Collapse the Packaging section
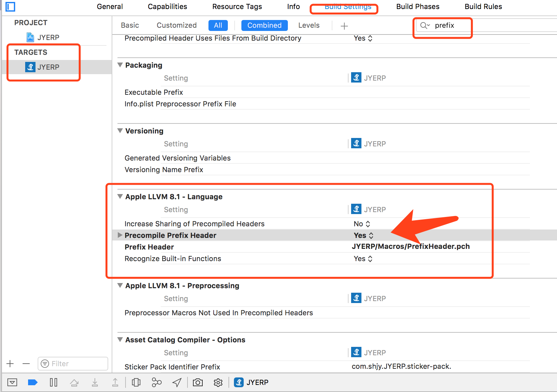The image size is (557, 392). pos(120,65)
